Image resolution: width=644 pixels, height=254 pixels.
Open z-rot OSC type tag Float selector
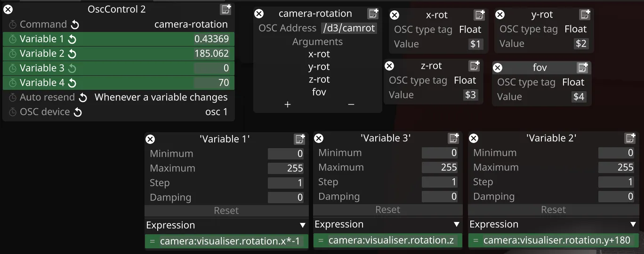(465, 80)
